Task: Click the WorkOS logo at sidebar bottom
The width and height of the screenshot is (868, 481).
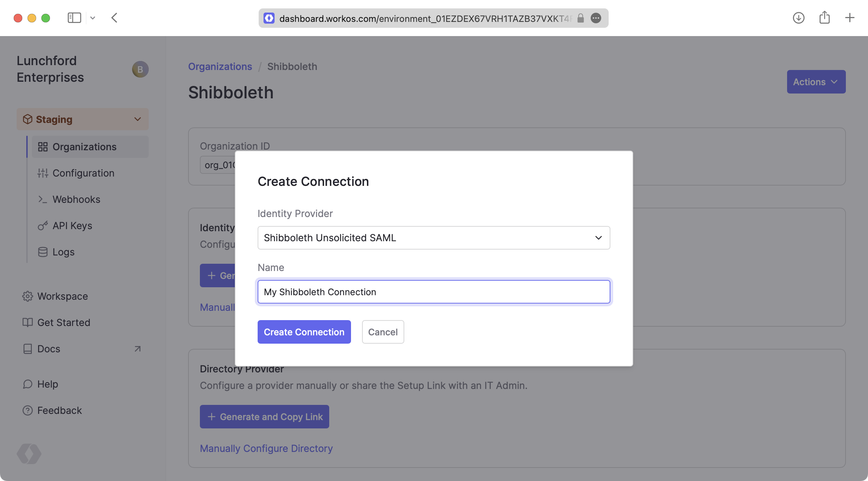Action: [x=29, y=453]
